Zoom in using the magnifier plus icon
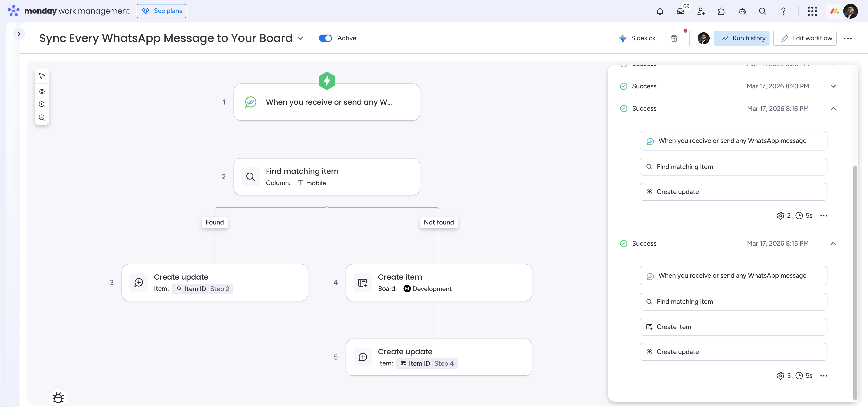Viewport: 868px width, 407px height. click(42, 104)
